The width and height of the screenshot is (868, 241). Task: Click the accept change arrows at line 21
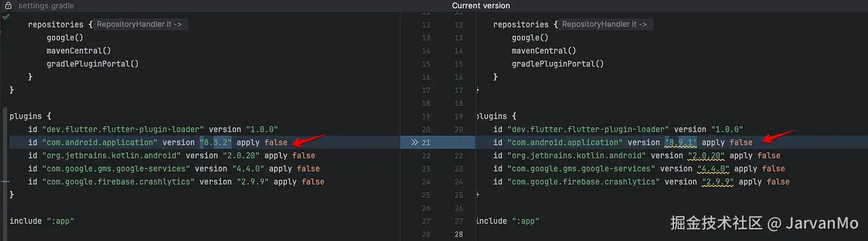(x=414, y=142)
